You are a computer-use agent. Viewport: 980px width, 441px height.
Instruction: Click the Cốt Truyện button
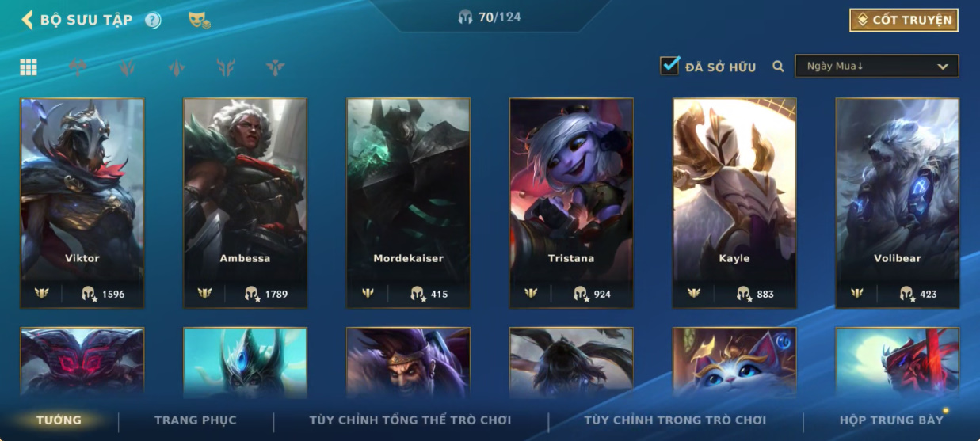pos(904,20)
